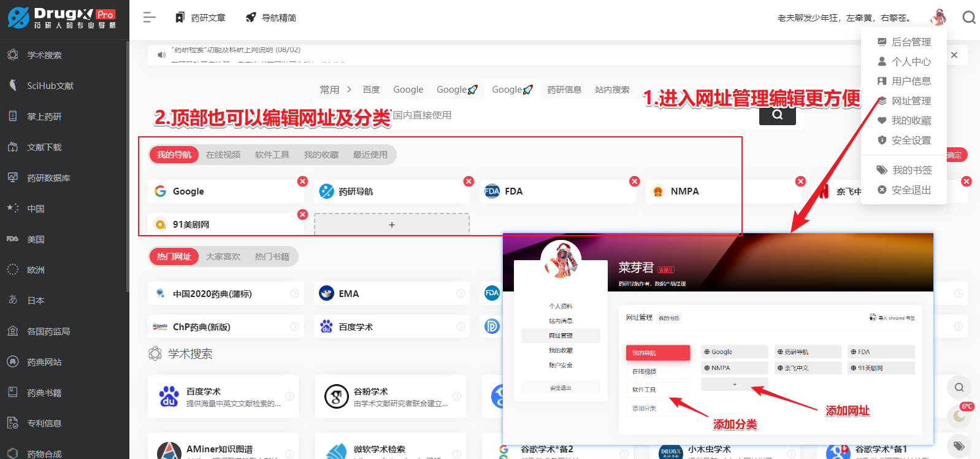The width and height of the screenshot is (980, 459).
Task: Open 我的收藏 in the user dropdown
Action: click(904, 120)
